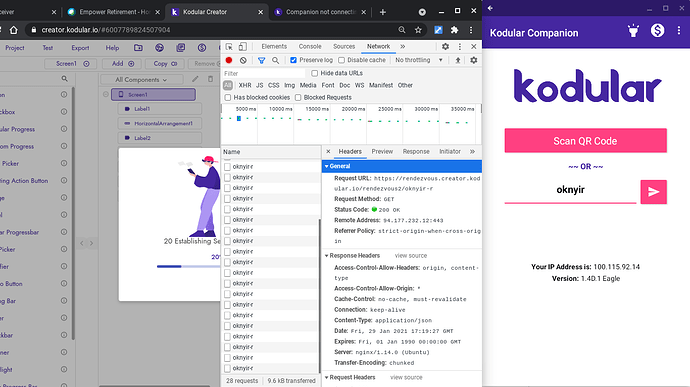Open DevTools main settings gear
Viewport: 690px width, 387px height.
point(445,47)
